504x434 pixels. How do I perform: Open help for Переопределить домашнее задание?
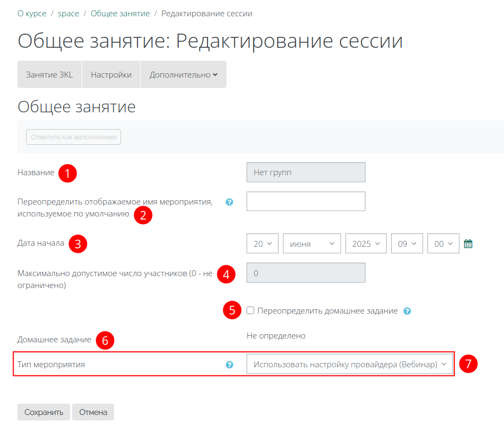(407, 311)
